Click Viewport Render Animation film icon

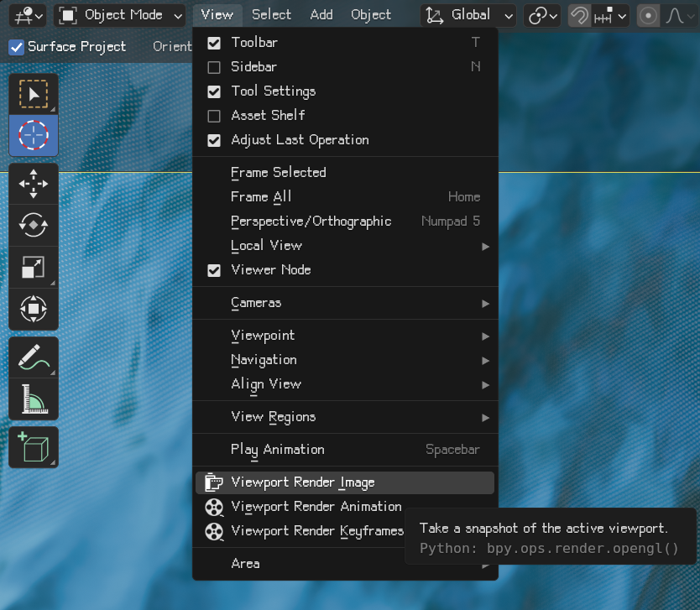tap(214, 507)
